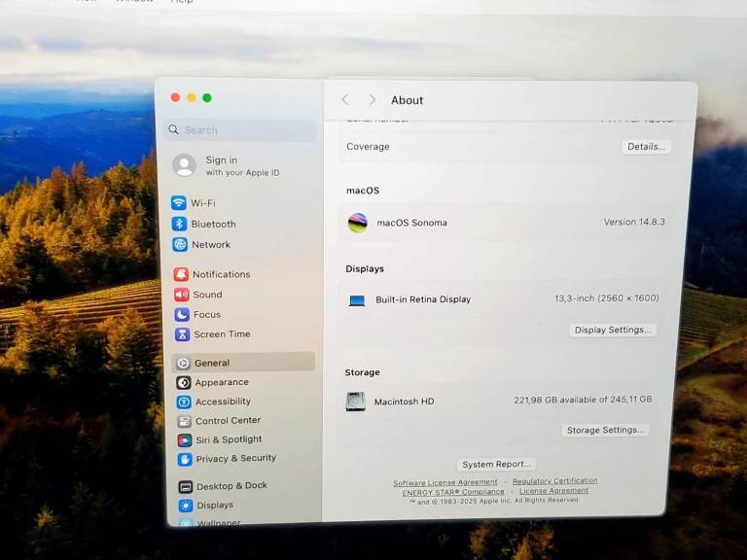Open Privacy & Security hand icon
The image size is (747, 560).
[185, 459]
